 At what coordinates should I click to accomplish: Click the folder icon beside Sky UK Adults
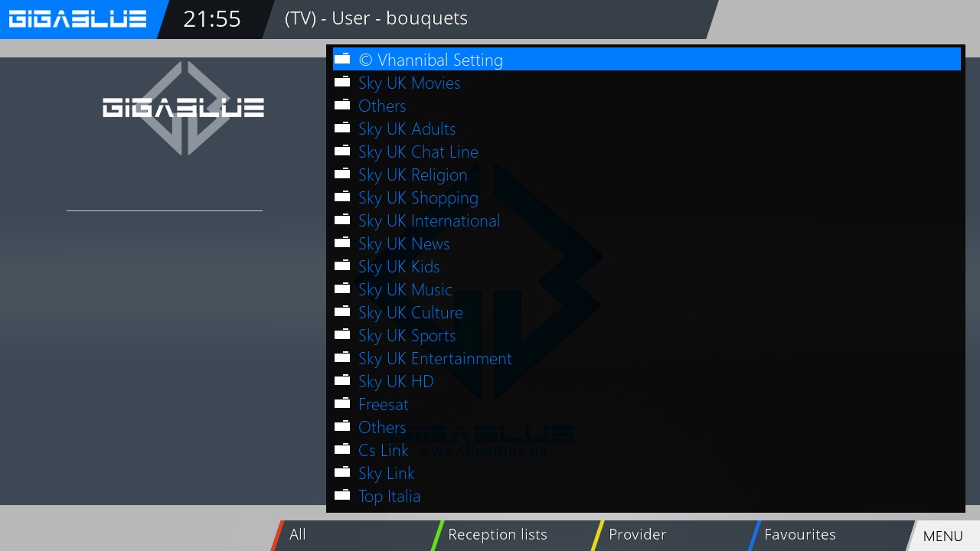(342, 128)
